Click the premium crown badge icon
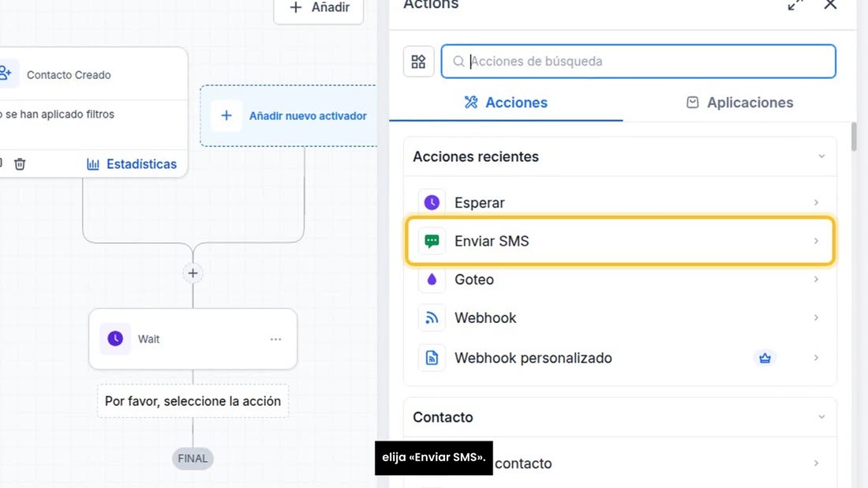Screen dimensions: 868x488 click(765, 358)
